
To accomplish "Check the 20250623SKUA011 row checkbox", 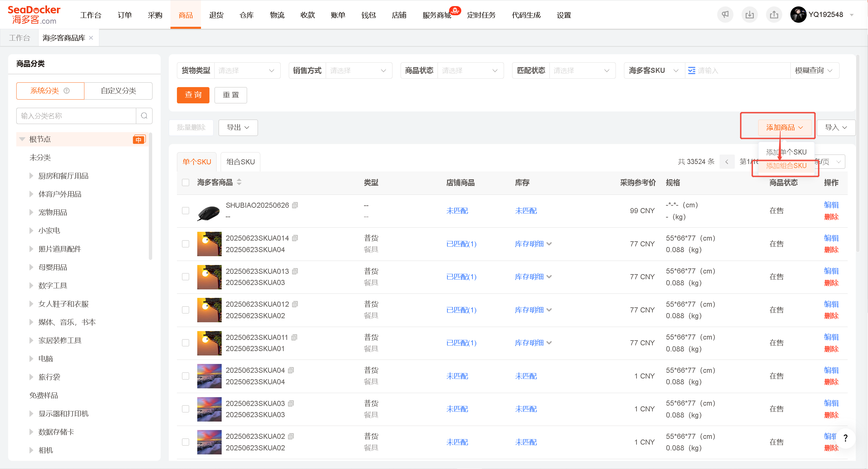I will click(x=185, y=343).
